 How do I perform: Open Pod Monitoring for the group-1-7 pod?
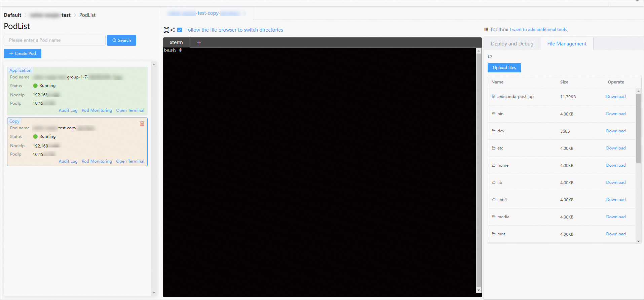tap(97, 110)
